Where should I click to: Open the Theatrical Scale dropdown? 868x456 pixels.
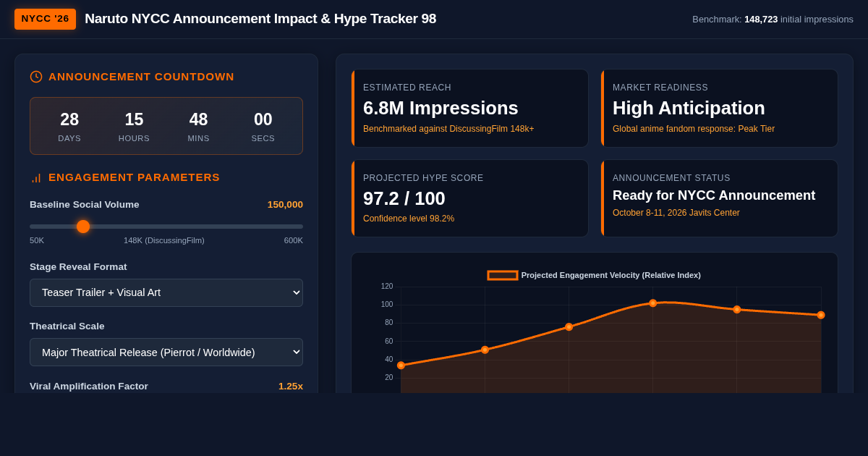(x=166, y=352)
